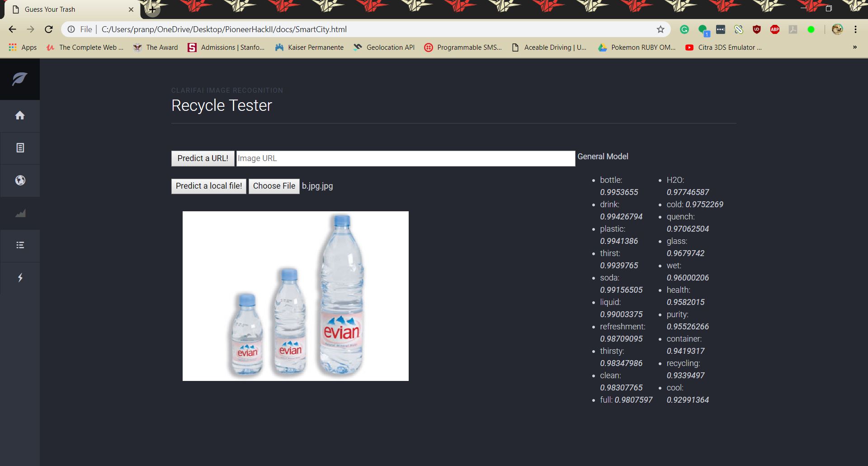
Task: Open the Chrome profile avatar
Action: tap(837, 29)
